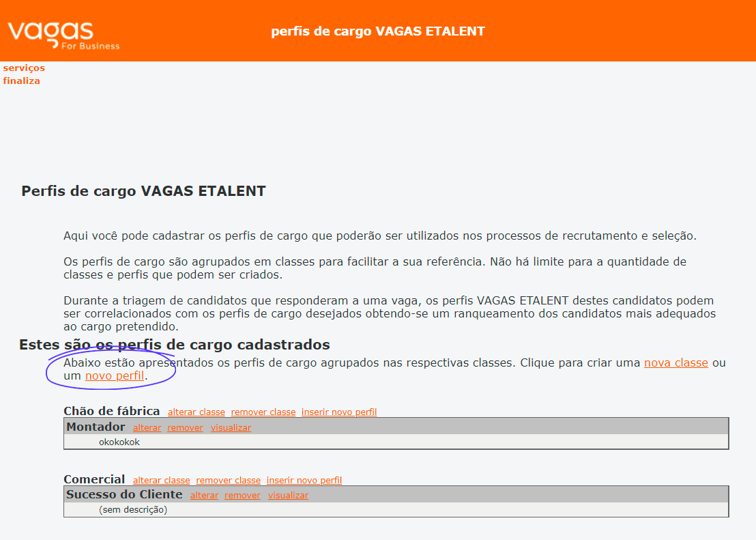Create a nova classe link
The image size is (756, 540).
[x=676, y=363]
